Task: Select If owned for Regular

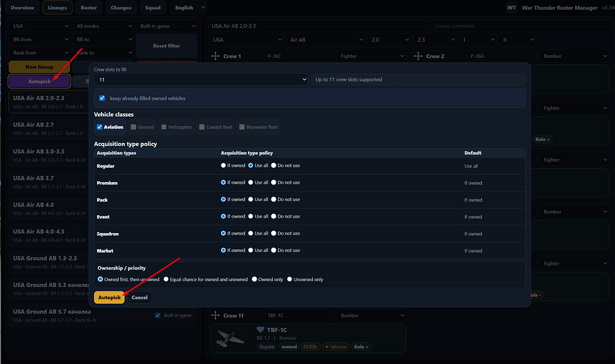Action: point(223,165)
